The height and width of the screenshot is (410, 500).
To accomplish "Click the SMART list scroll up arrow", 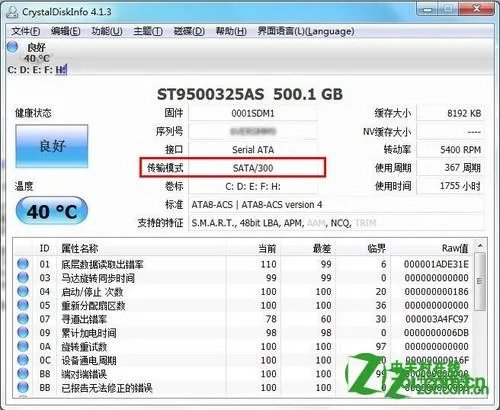I will 480,246.
